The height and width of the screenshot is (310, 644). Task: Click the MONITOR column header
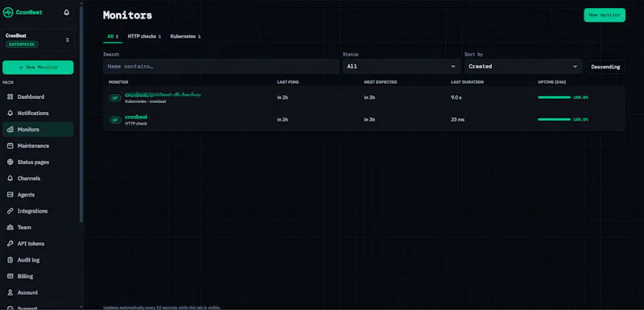(x=118, y=82)
